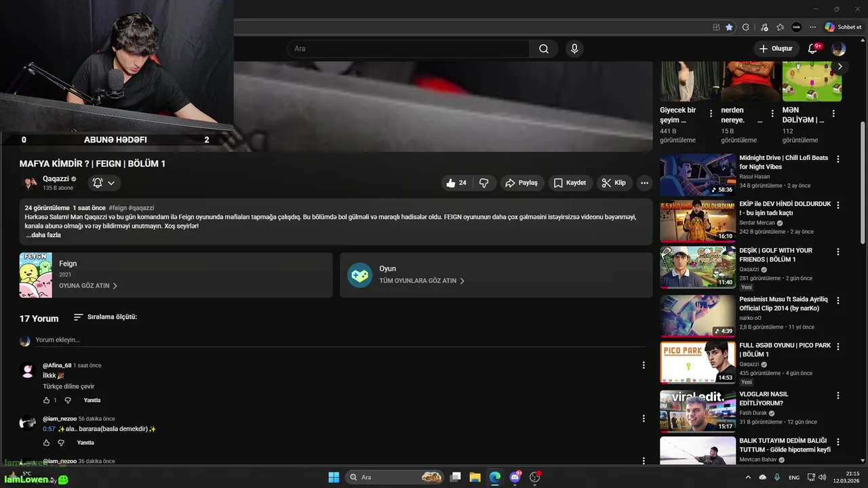The image size is (868, 488).
Task: Open the Oyun gaming category icon
Action: pos(360,275)
